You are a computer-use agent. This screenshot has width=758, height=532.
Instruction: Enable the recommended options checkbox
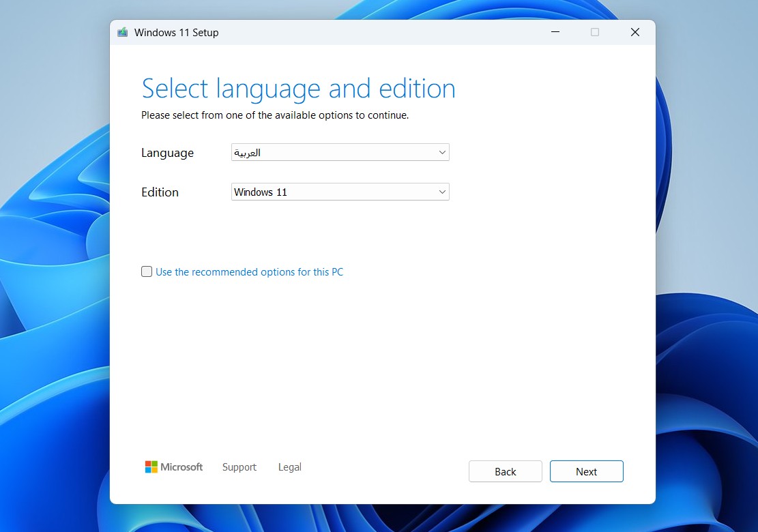tap(147, 271)
